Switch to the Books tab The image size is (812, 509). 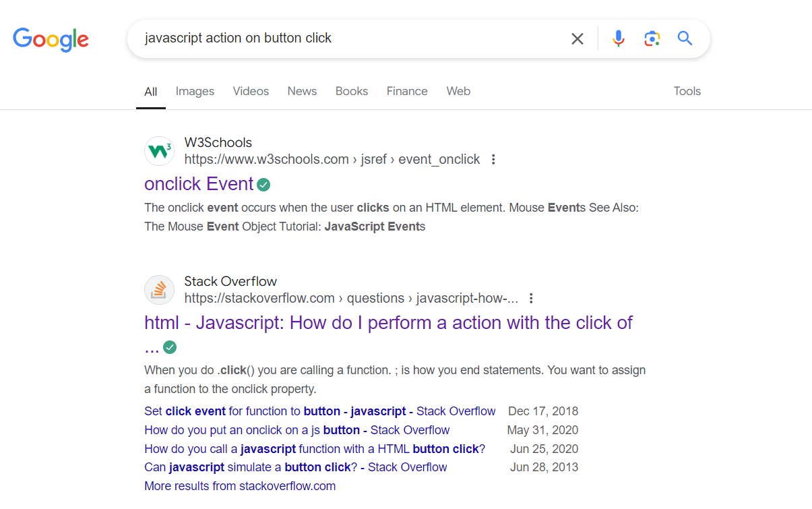[x=352, y=91]
